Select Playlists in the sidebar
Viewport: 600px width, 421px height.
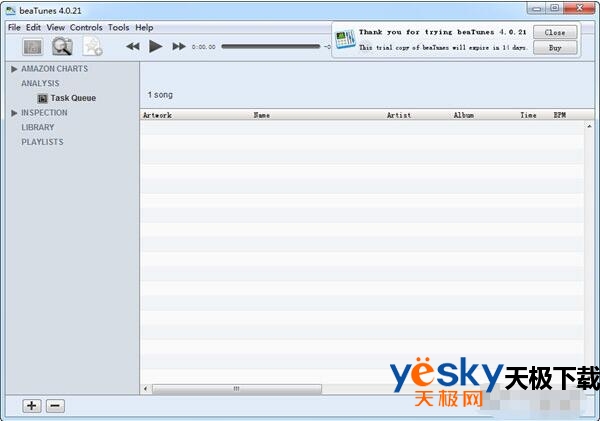tap(42, 142)
